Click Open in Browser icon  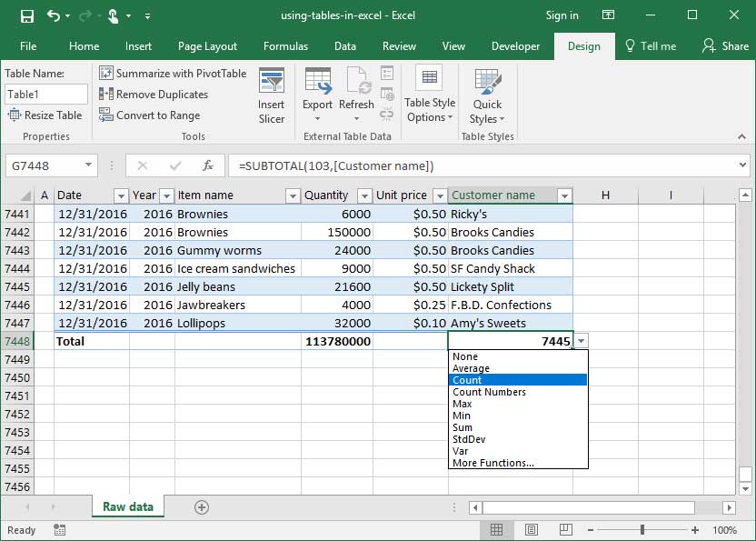[x=387, y=95]
